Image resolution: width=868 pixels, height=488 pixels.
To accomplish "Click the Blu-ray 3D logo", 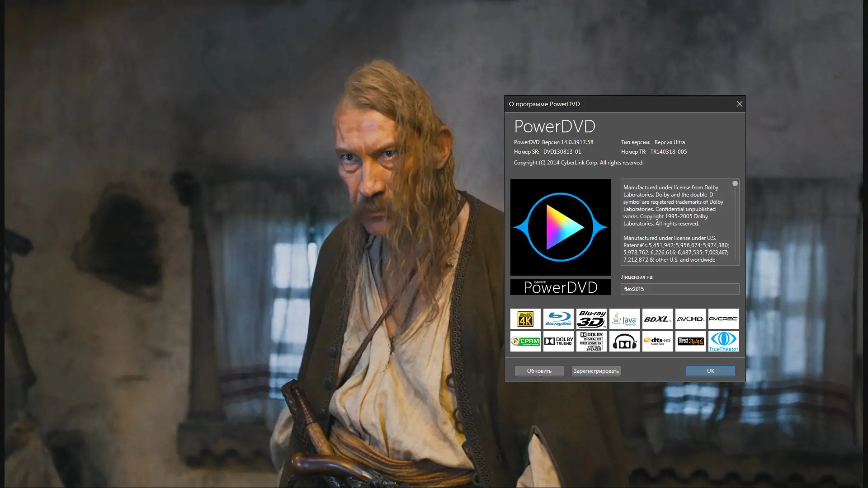I will click(591, 319).
